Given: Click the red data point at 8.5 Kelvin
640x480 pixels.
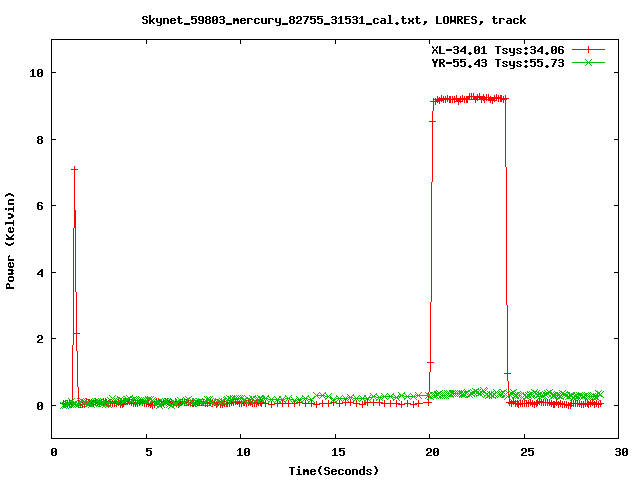Looking at the screenshot, I should pos(432,122).
